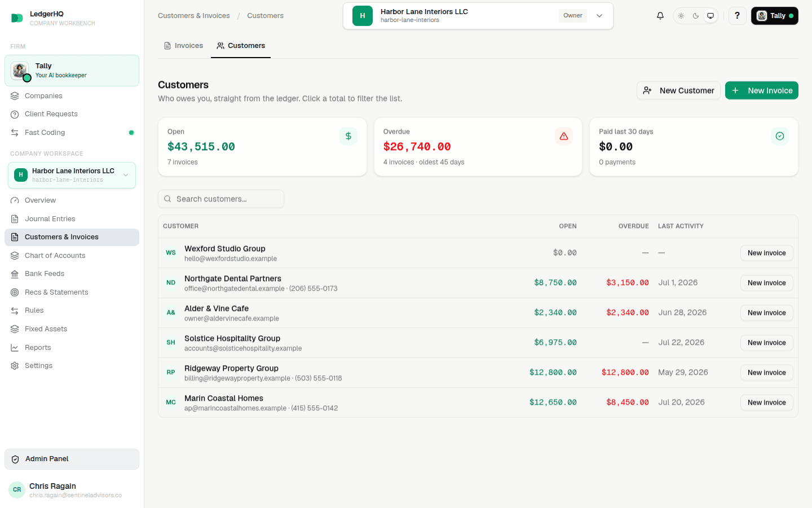Screen dimensions: 812x508
Task: Open Bank Feeds
Action: 72,274
